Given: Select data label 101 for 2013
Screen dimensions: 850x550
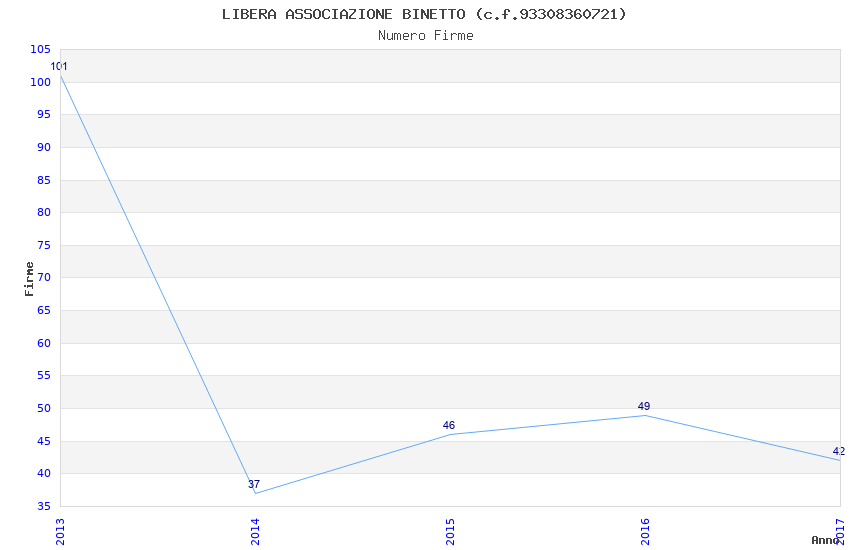Looking at the screenshot, I should pyautogui.click(x=59, y=67).
